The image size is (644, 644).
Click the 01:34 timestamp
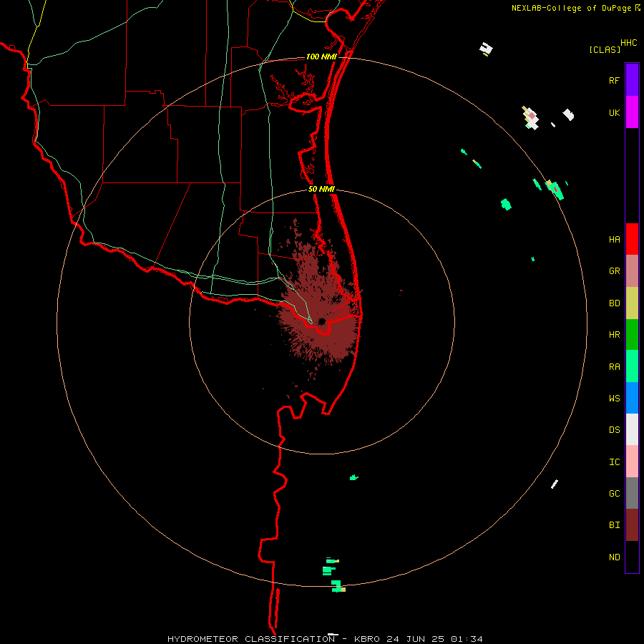coord(467,639)
